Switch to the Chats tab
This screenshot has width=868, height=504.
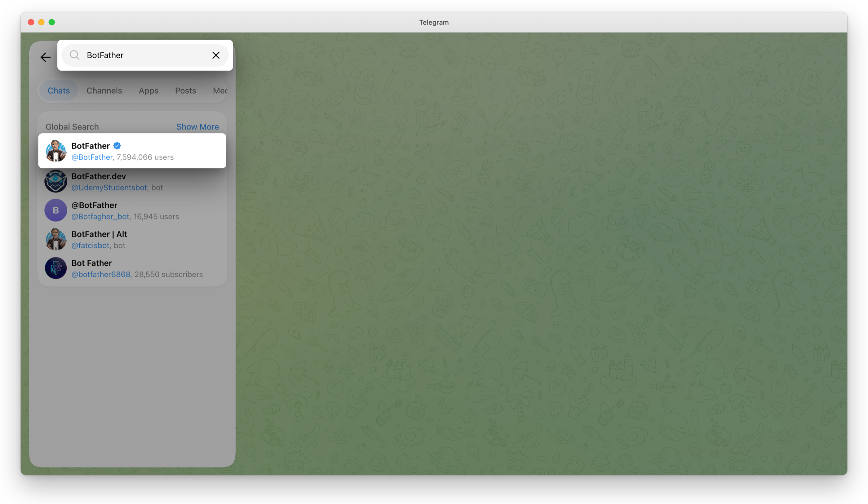coord(59,91)
